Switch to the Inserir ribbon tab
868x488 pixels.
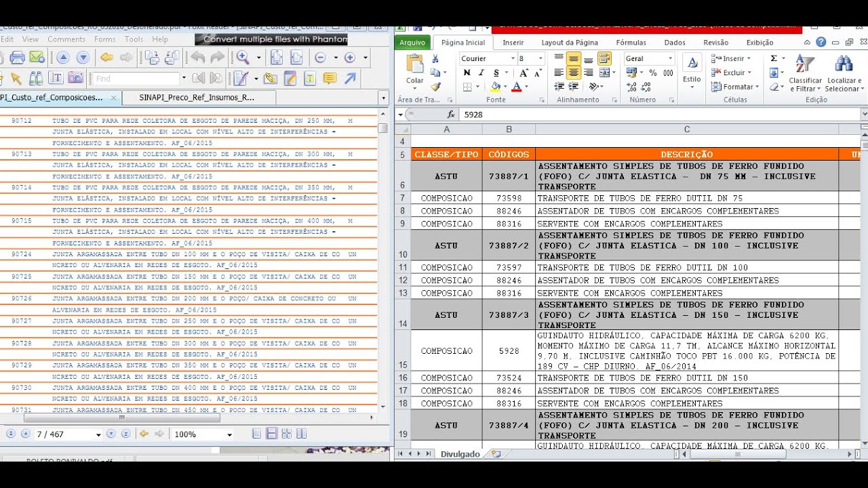pyautogui.click(x=513, y=43)
